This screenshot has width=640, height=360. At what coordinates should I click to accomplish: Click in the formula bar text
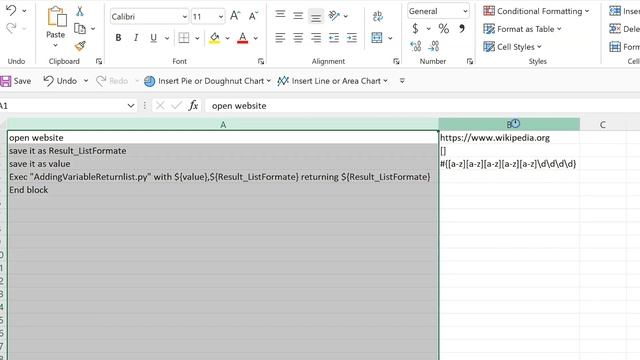pyautogui.click(x=239, y=106)
